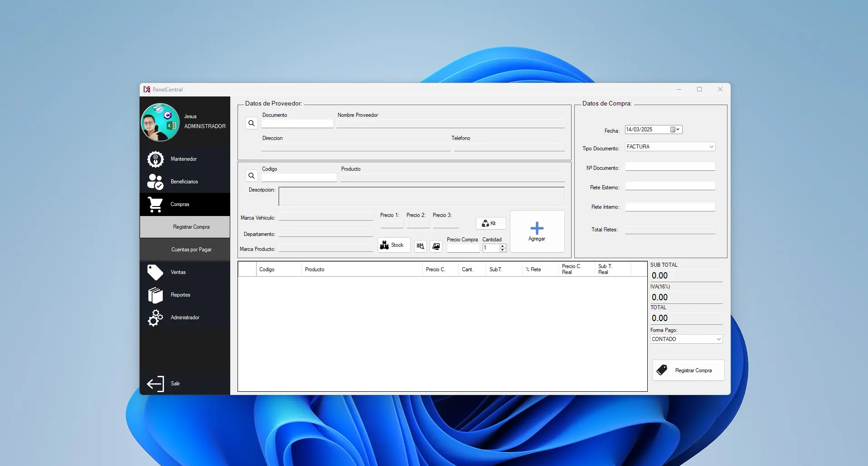
Task: Click the Precio C. Real column header
Action: (x=576, y=269)
